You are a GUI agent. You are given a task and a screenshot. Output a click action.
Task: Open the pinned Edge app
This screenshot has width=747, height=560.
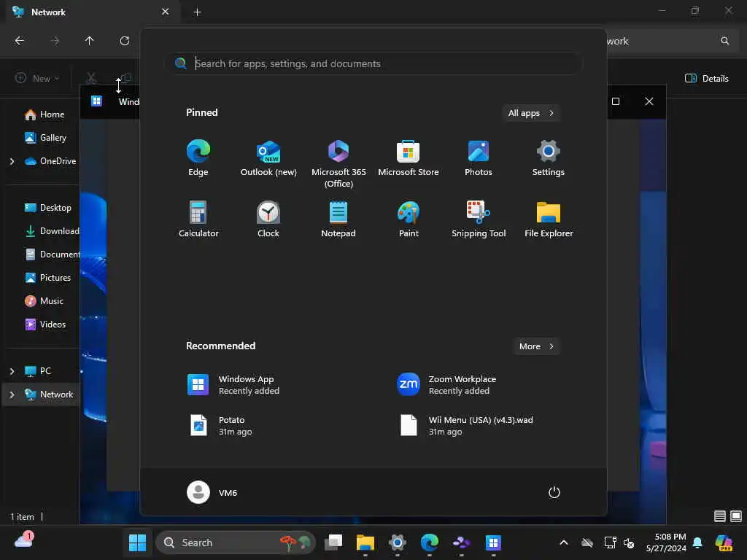point(198,158)
